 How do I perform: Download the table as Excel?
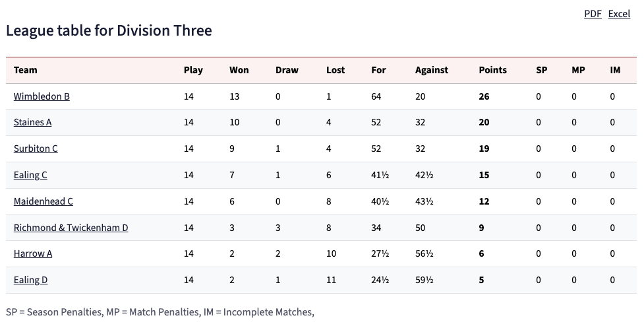[x=618, y=14]
